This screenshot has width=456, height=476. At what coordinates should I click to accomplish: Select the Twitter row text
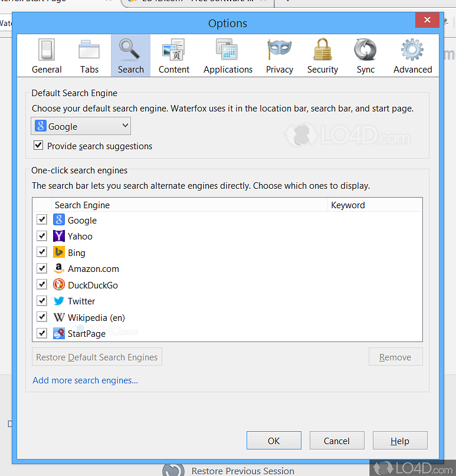[x=81, y=301]
